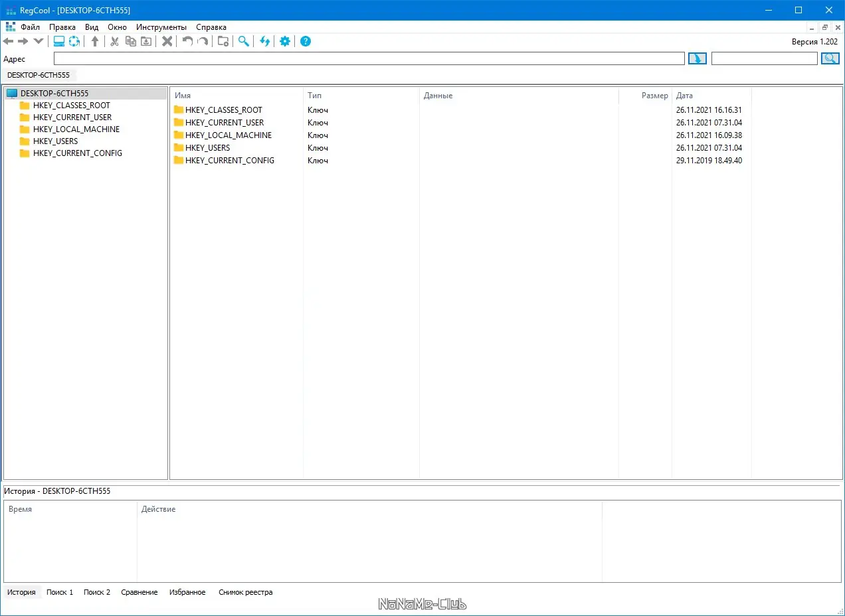The image size is (845, 616).
Task: Select HKEY_CURRENT_USER in the tree panel
Action: [72, 117]
